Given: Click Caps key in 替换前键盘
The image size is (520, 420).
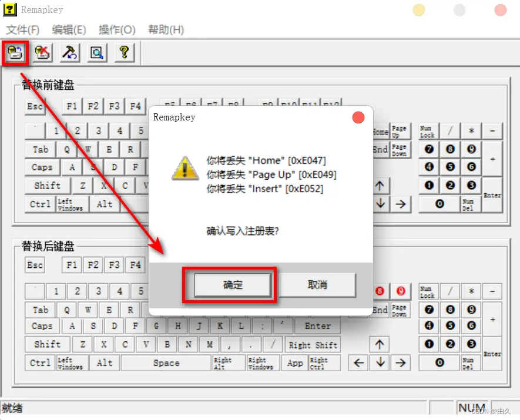Looking at the screenshot, I should tap(42, 167).
